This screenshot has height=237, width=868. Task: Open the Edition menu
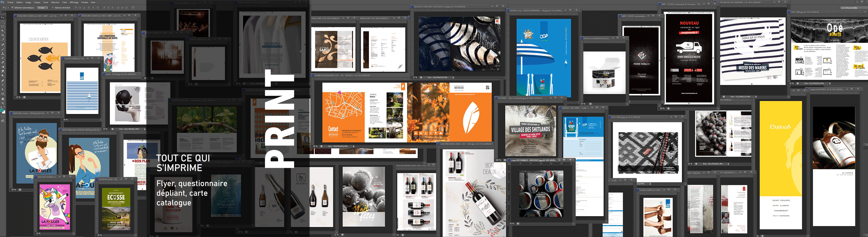(x=20, y=2)
